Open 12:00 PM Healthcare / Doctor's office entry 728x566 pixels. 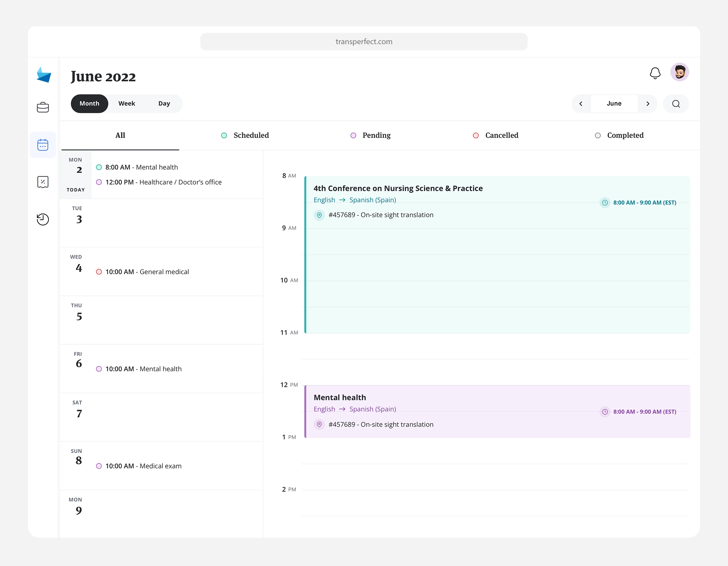tap(163, 182)
